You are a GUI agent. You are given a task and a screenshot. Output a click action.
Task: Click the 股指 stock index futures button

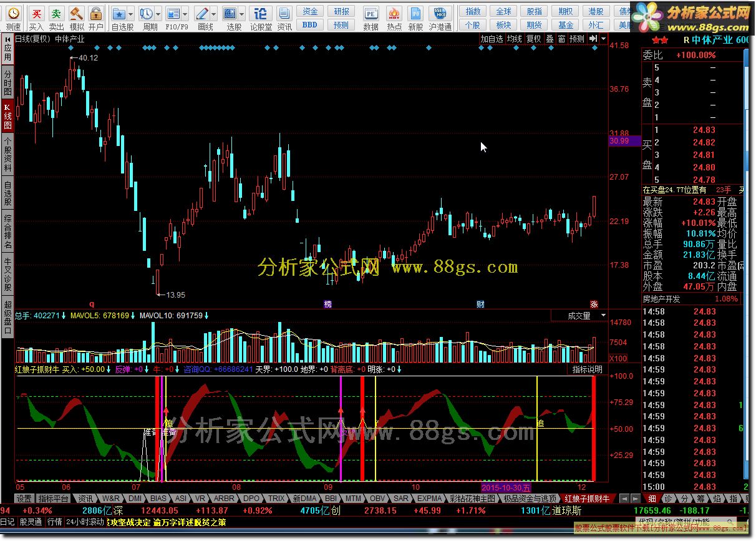click(535, 11)
